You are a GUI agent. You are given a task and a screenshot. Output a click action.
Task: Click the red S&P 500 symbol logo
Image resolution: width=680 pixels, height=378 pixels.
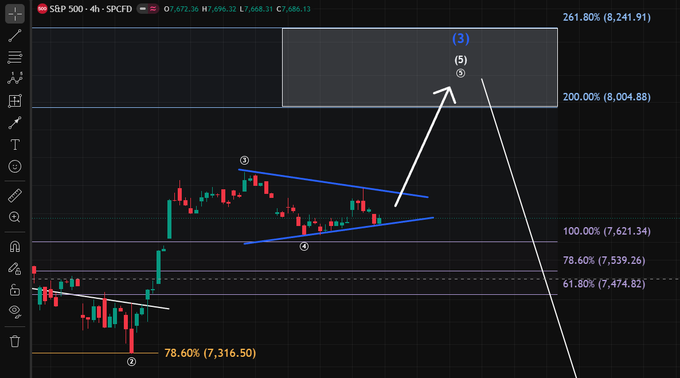42,9
